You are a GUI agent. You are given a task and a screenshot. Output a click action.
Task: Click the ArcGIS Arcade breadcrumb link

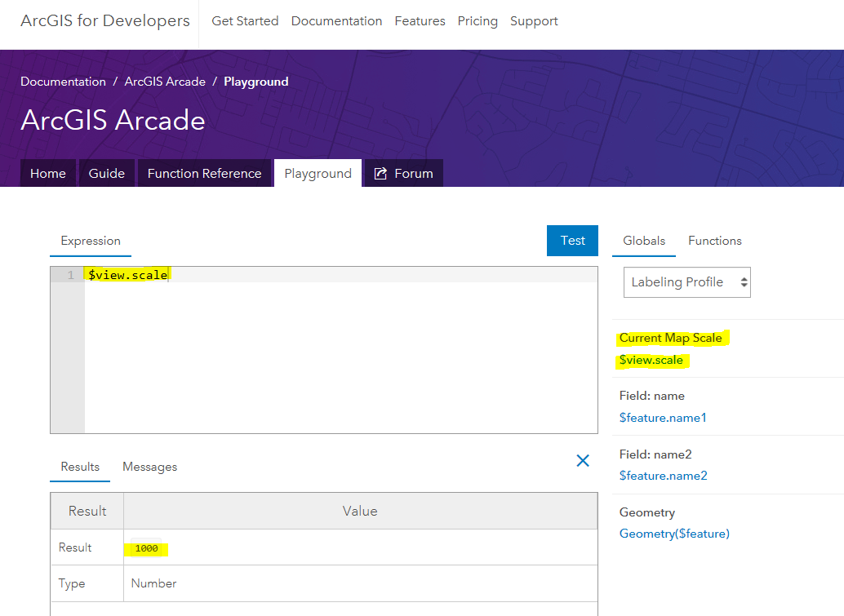pos(165,82)
